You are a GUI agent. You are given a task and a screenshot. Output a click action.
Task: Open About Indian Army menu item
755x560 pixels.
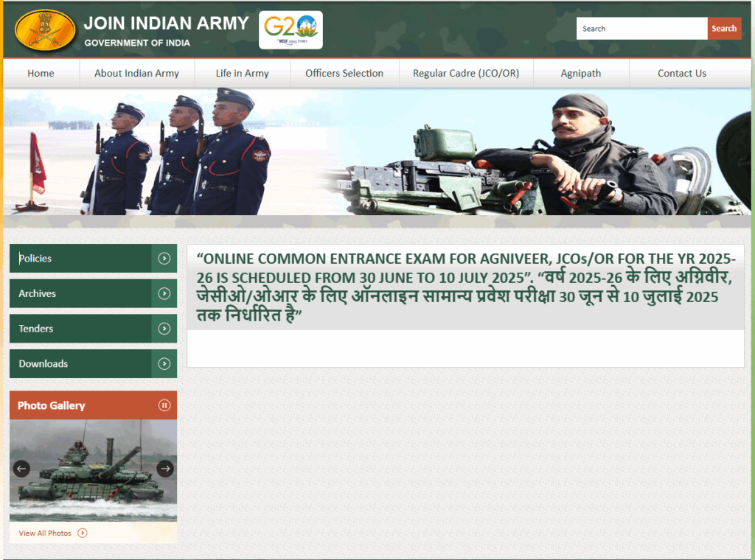click(x=136, y=74)
